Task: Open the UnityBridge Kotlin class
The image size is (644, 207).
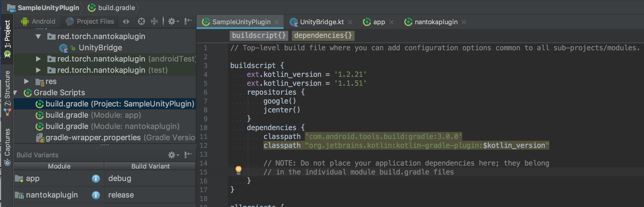Action: click(x=100, y=48)
